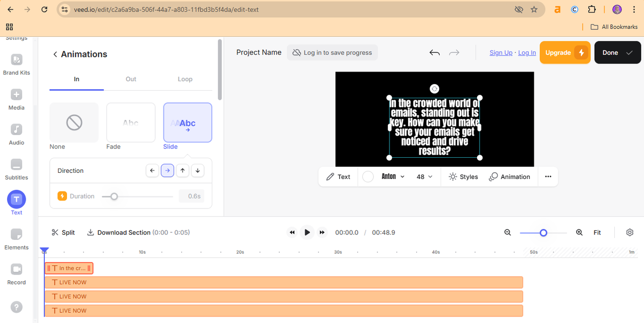Switch to the In animation tab
The height and width of the screenshot is (323, 644).
pos(76,79)
